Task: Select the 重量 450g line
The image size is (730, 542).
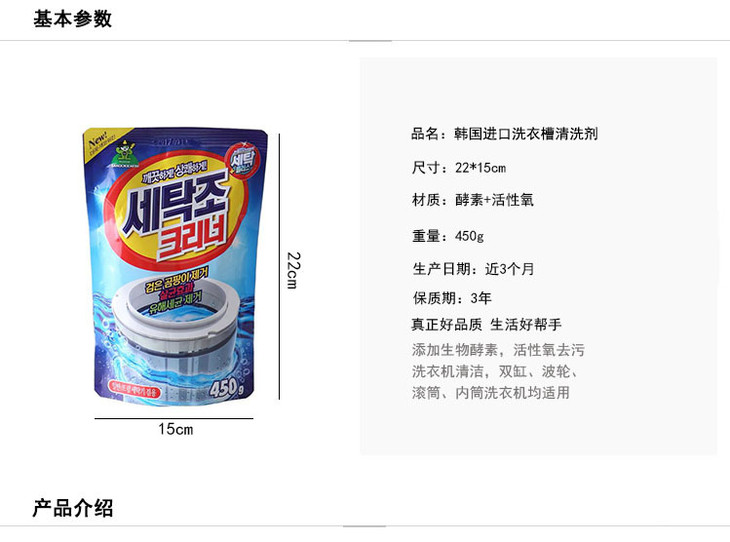Action: [448, 236]
